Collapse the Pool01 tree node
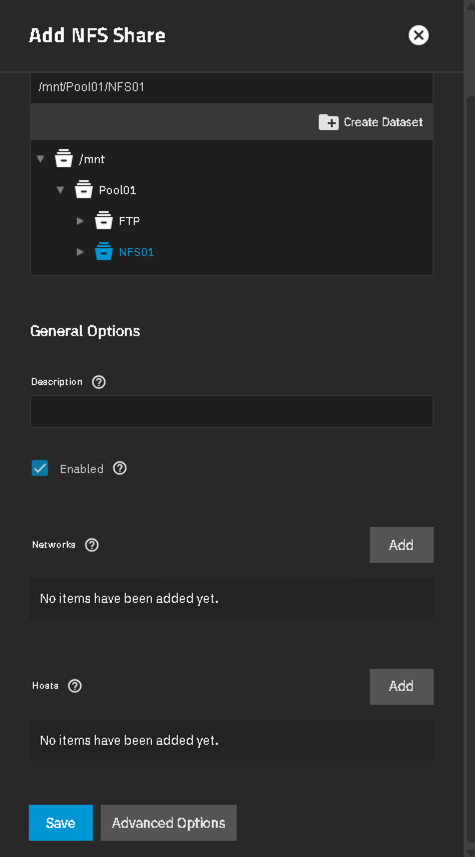This screenshot has height=857, width=475. 60,190
